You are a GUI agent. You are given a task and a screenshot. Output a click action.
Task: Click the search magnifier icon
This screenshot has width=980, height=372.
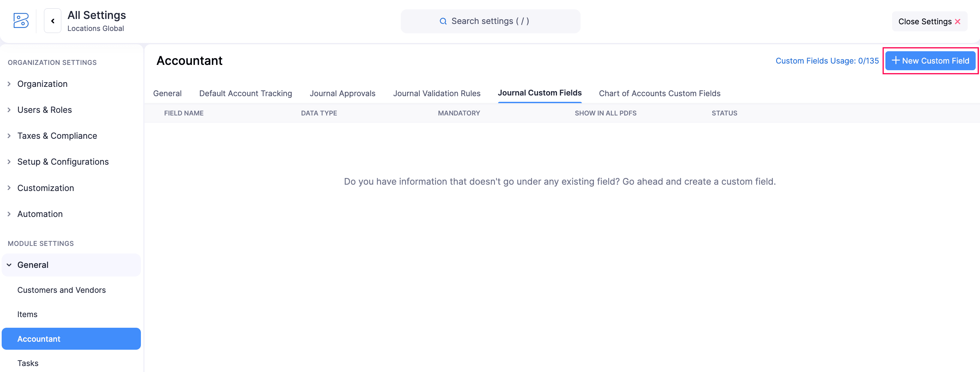tap(443, 21)
